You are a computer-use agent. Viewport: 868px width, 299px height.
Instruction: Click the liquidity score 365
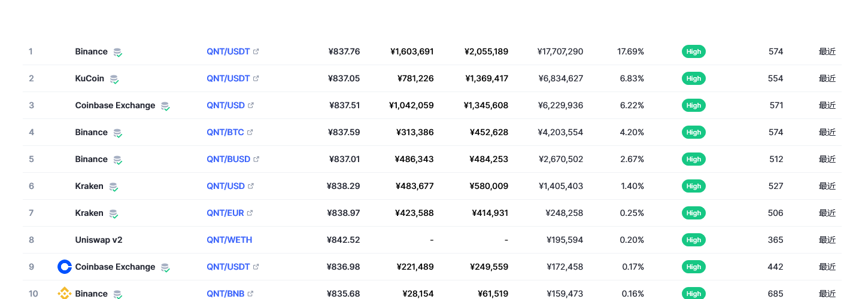tap(776, 240)
